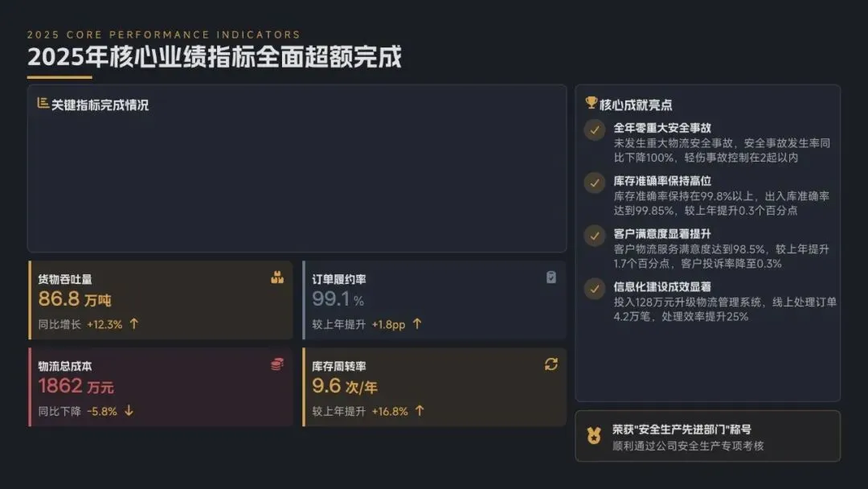Click the trophy icon beside 核心成就亮点

tap(592, 103)
